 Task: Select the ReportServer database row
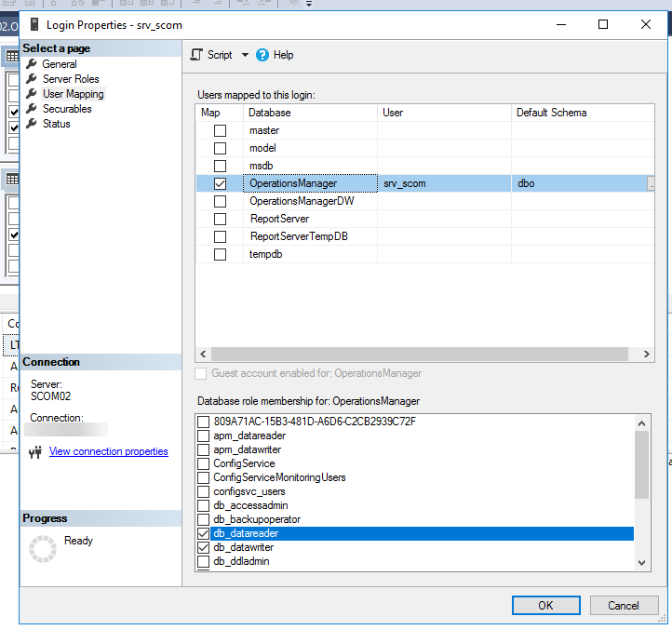point(425,219)
